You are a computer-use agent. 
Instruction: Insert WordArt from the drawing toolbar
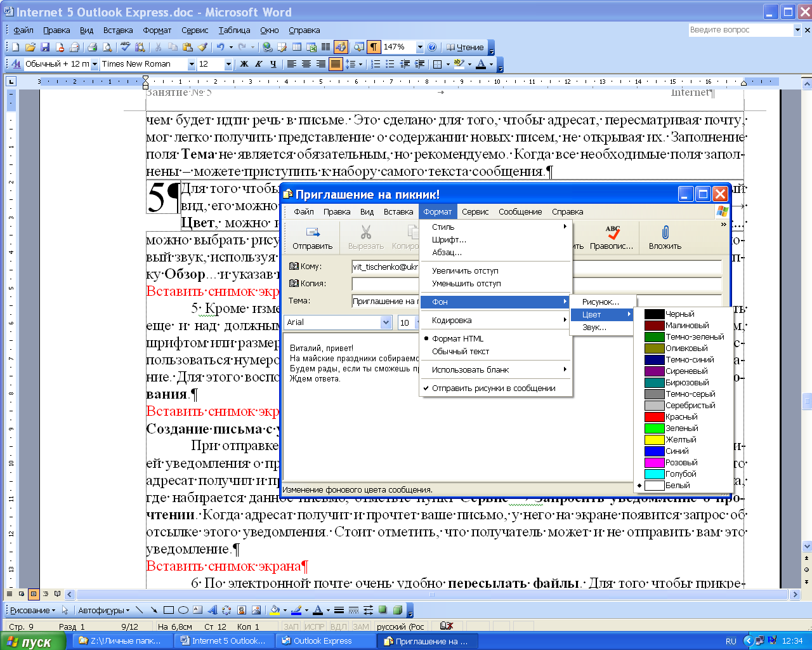[213, 610]
